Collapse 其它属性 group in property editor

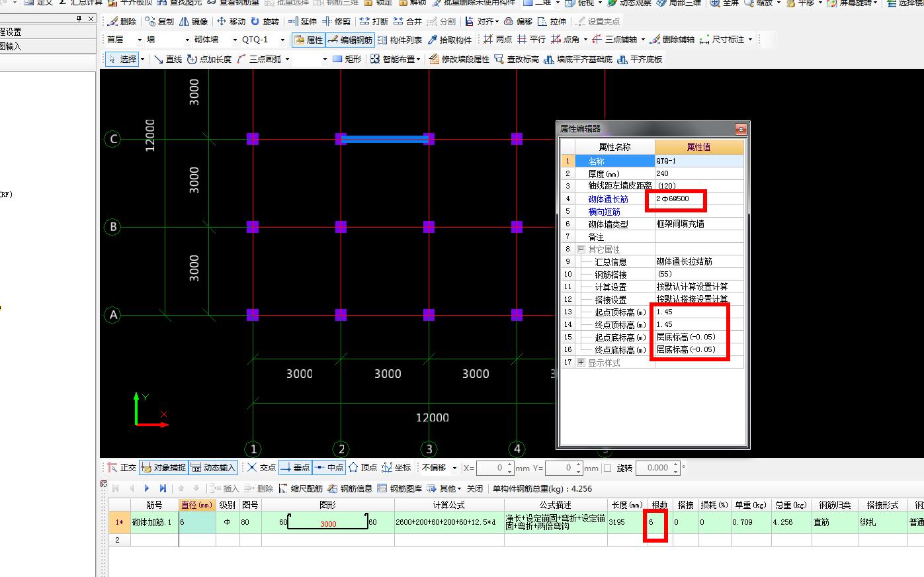[581, 249]
